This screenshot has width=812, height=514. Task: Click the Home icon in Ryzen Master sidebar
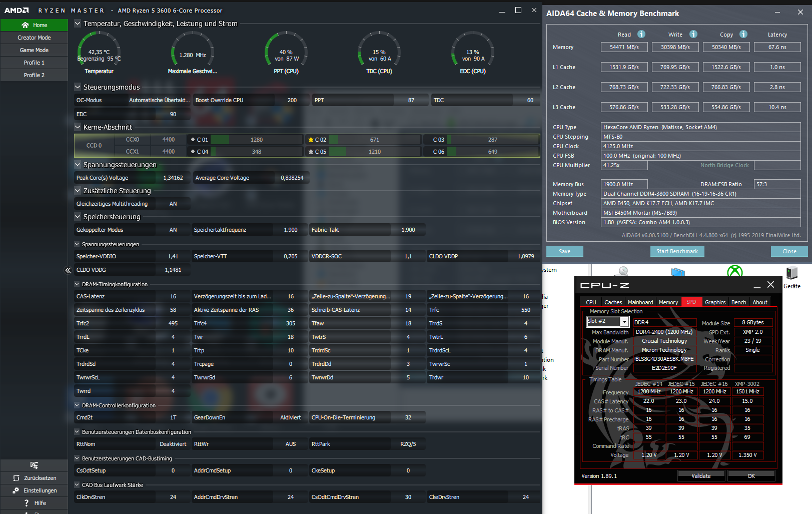[25, 25]
